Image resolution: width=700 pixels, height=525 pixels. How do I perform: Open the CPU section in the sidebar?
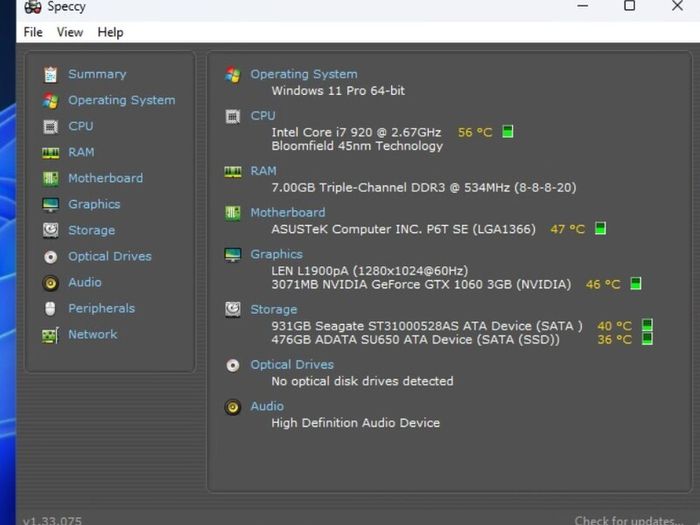[x=81, y=126]
